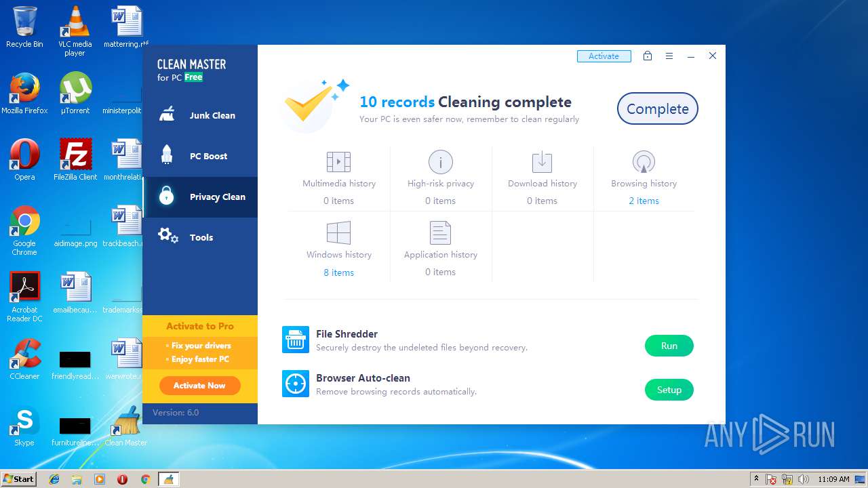Click the Activate to Pro banner heading
Viewport: 868px width, 488px height.
(200, 326)
